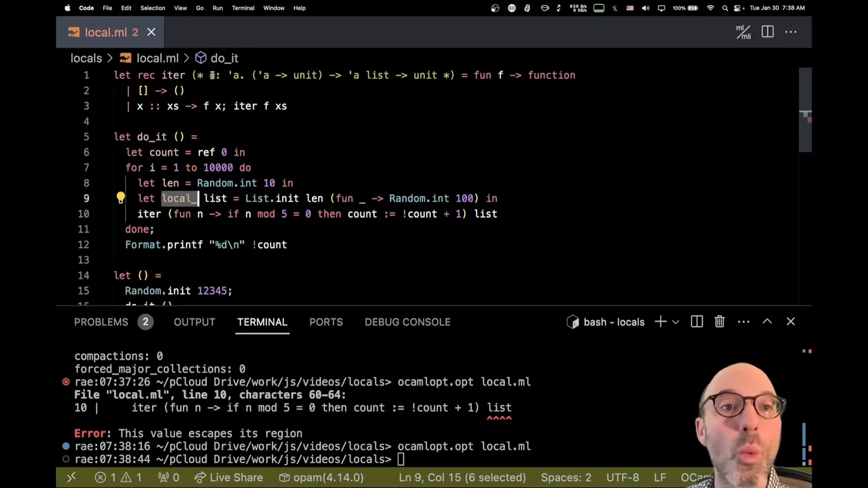Viewport: 868px width, 488px height.
Task: Open the Selection menu in the menu bar
Action: [x=152, y=8]
